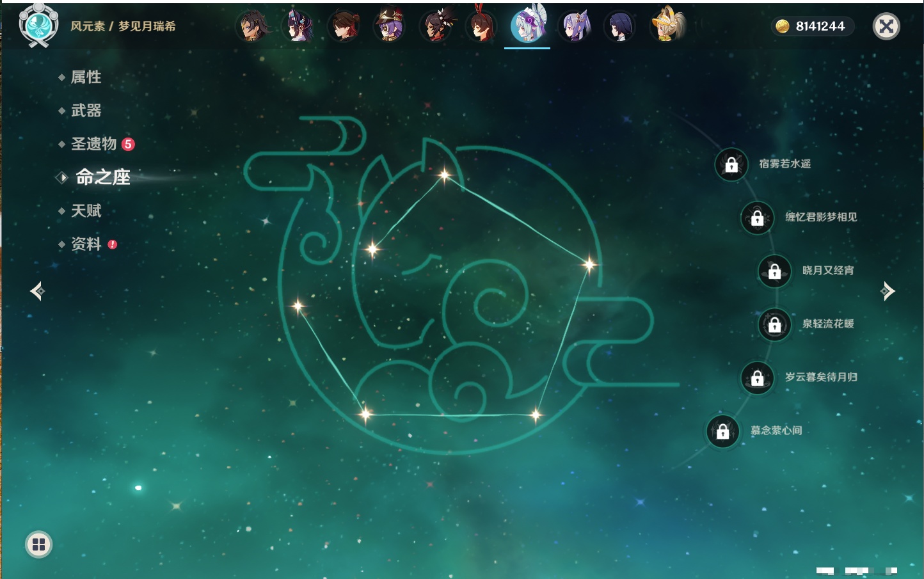Screen dimensions: 924x579
Task: Open the locked 慕念萦心间 constellation node
Action: (723, 431)
